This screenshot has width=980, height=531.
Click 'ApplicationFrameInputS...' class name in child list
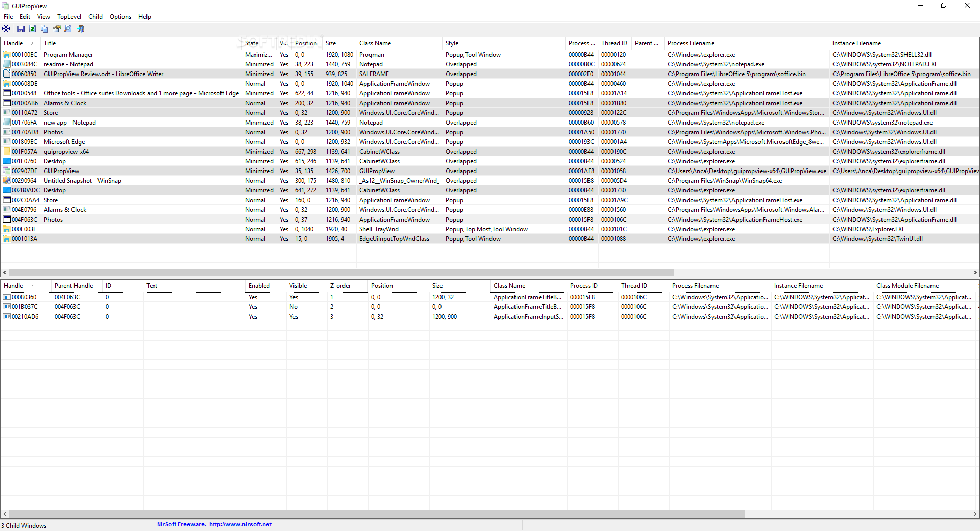click(x=528, y=317)
